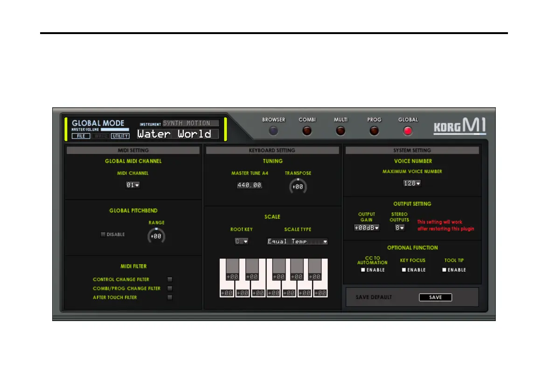Open the Output Gain +00dB dropdown
This screenshot has width=556, height=392.
(367, 228)
